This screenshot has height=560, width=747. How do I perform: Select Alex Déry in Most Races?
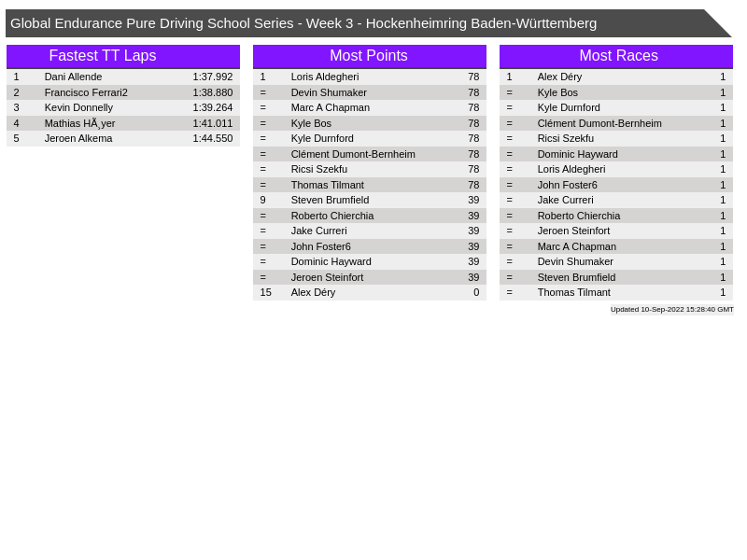click(x=559, y=77)
